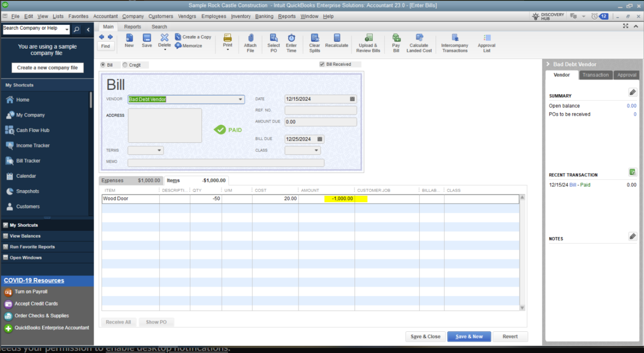644x353 pixels.
Task: Click Intercompany Transactions icon
Action: point(455,38)
